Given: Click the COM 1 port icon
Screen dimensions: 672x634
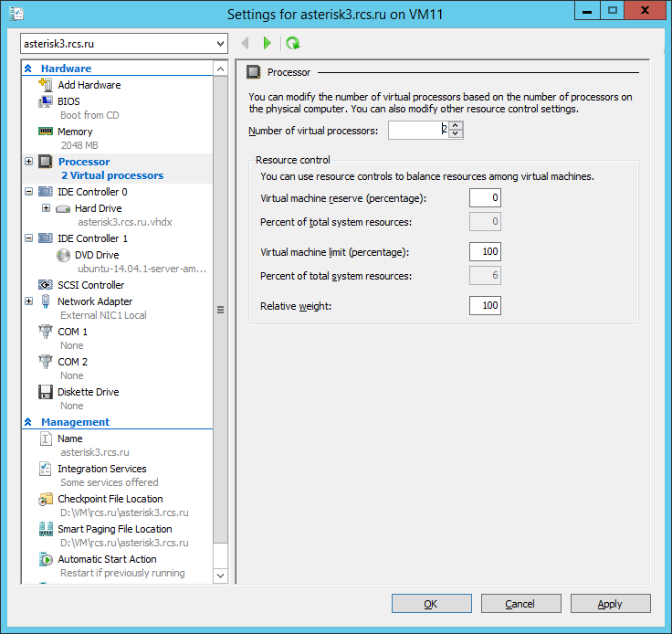Looking at the screenshot, I should click(x=46, y=332).
